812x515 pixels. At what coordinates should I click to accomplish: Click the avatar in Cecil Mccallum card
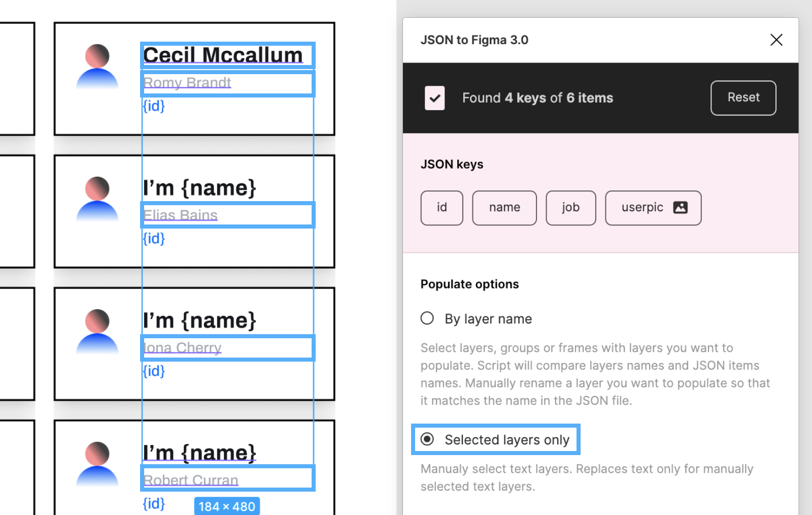(97, 67)
